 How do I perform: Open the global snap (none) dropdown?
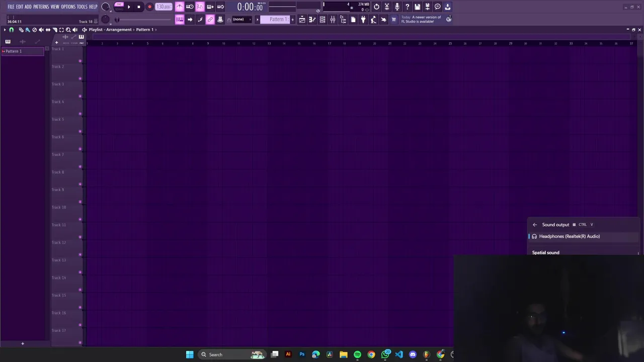(x=242, y=19)
